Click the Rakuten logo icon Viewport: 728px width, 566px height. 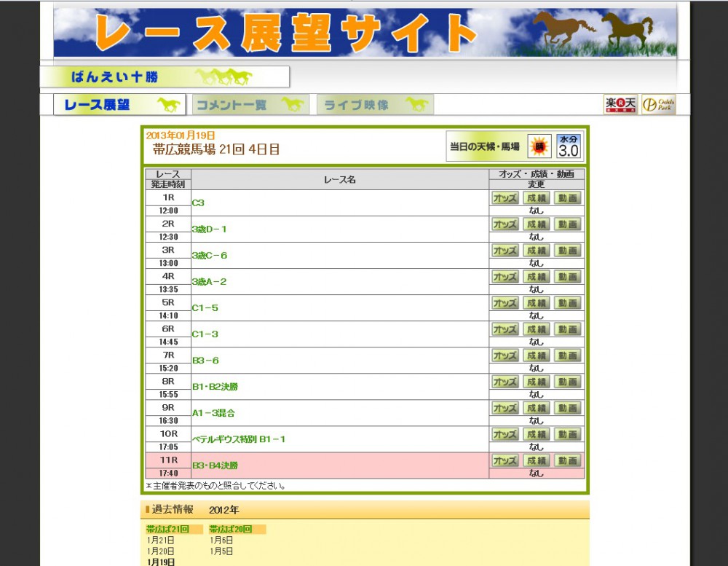pos(620,105)
